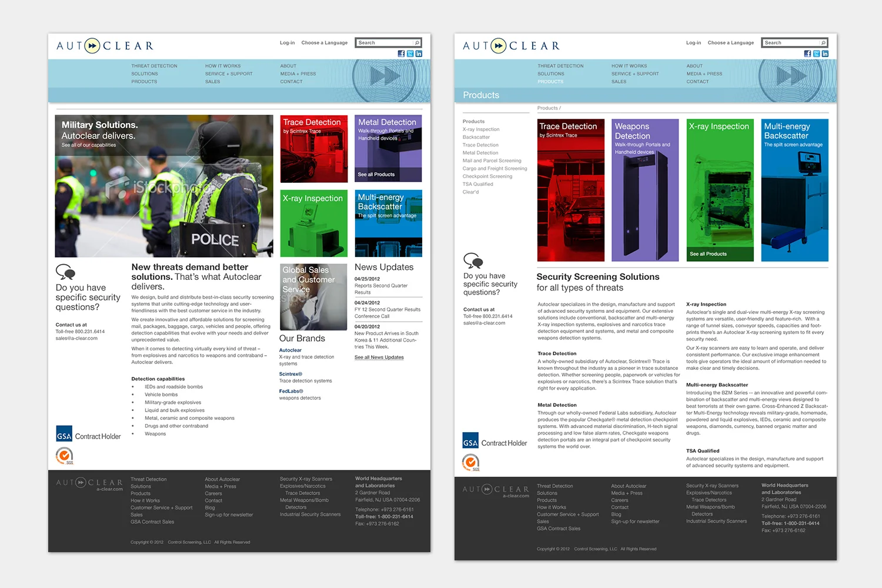
Task: Click sales@a-clear.com email on left page
Action: pos(76,338)
